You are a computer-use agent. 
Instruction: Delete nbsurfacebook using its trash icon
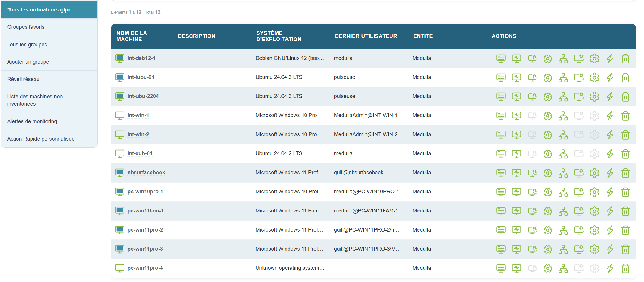pos(625,173)
